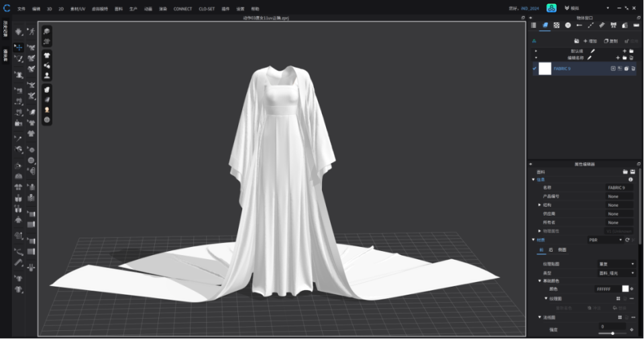Image resolution: width=644 pixels, height=339 pixels.
Task: Open the 文件 menu
Action: [x=21, y=9]
